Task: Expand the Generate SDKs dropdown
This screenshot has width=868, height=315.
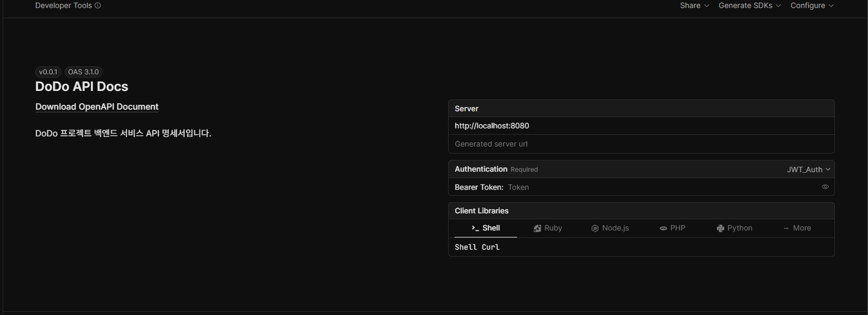Action: 749,5
